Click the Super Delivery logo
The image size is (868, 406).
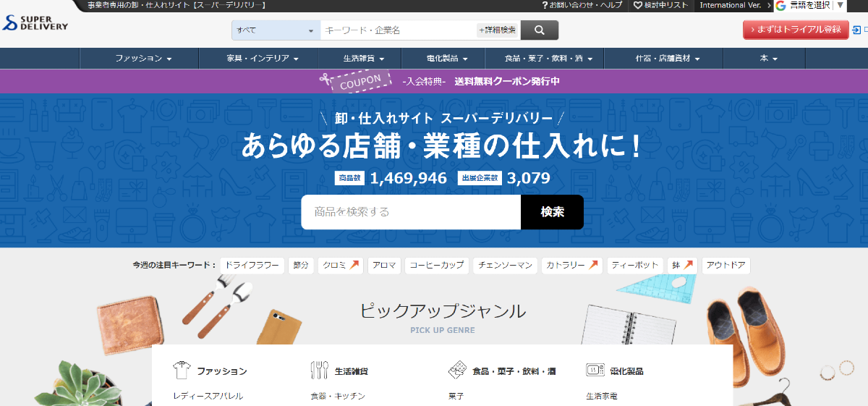35,22
